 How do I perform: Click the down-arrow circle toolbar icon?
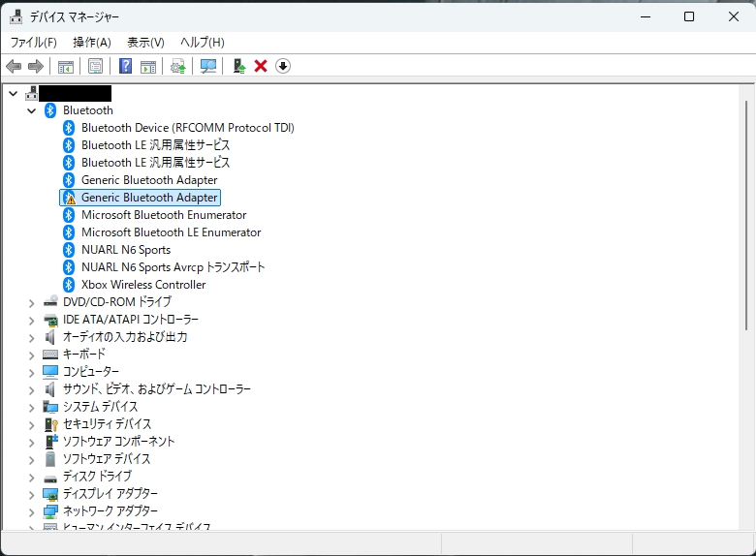283,66
